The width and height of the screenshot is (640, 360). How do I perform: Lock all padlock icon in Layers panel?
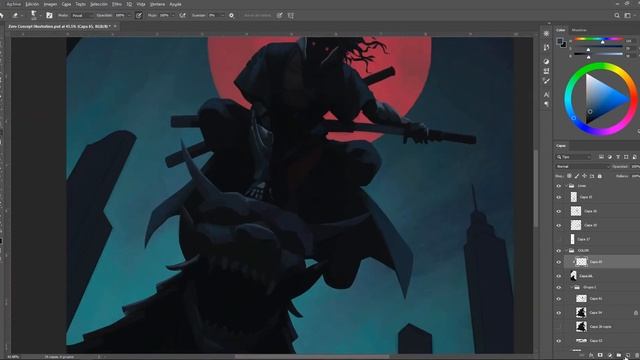(600, 176)
